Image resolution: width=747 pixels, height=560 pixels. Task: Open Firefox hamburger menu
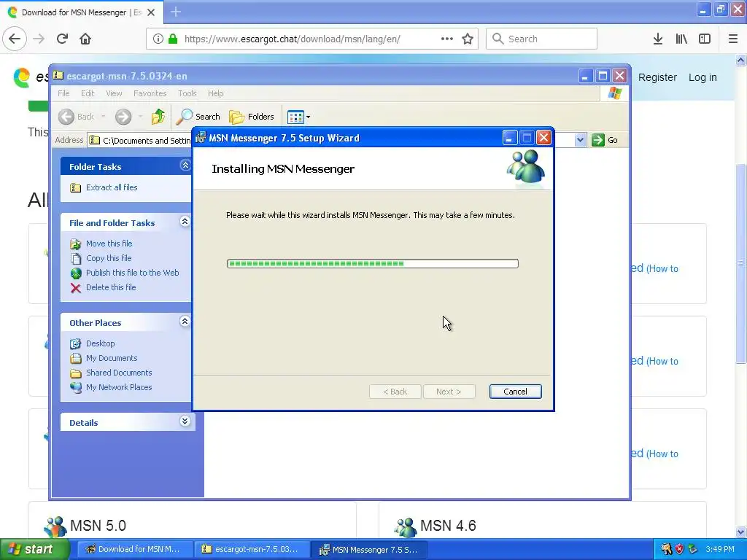pos(733,39)
